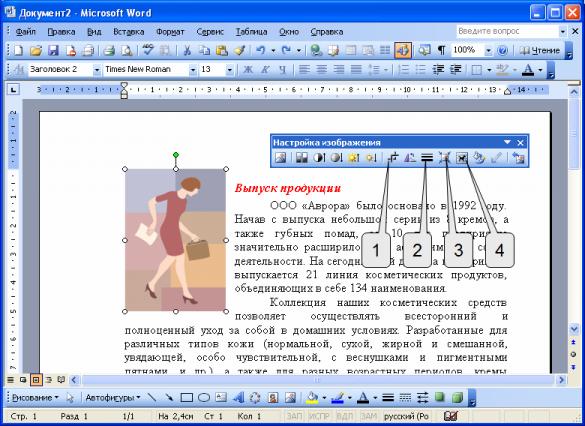This screenshot has width=585, height=426.
Task: Click the Less Brightness sun icon
Action: coord(371,158)
